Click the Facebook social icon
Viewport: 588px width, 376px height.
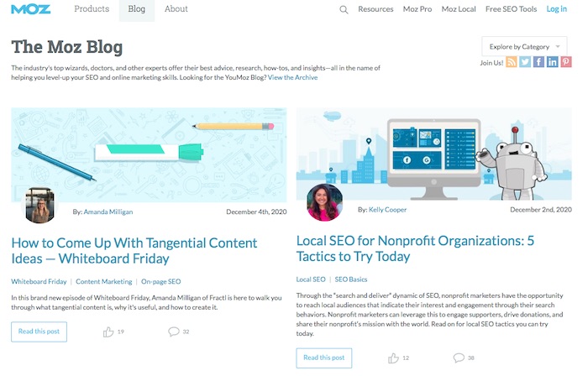point(538,62)
